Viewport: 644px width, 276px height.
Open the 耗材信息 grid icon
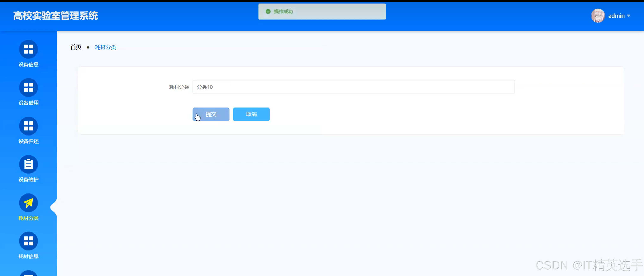coord(29,241)
